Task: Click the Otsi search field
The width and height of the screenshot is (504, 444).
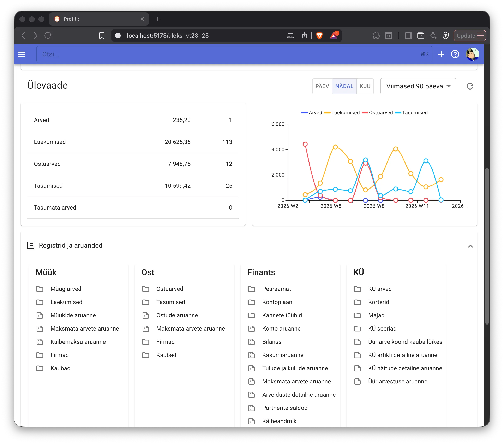Action: [x=234, y=54]
